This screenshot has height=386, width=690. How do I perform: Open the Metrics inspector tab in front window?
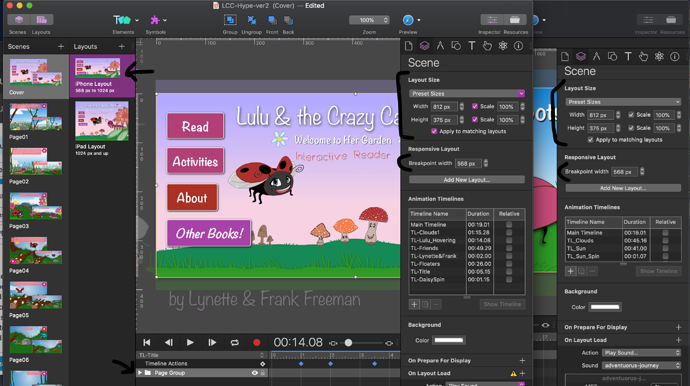[440, 46]
